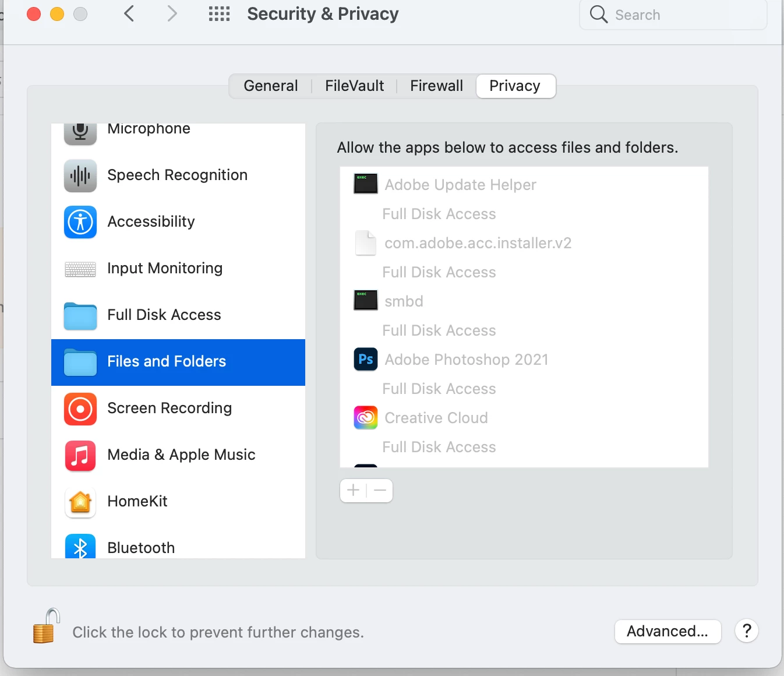
Task: Click Full Disk Access under smbd
Action: coord(439,330)
